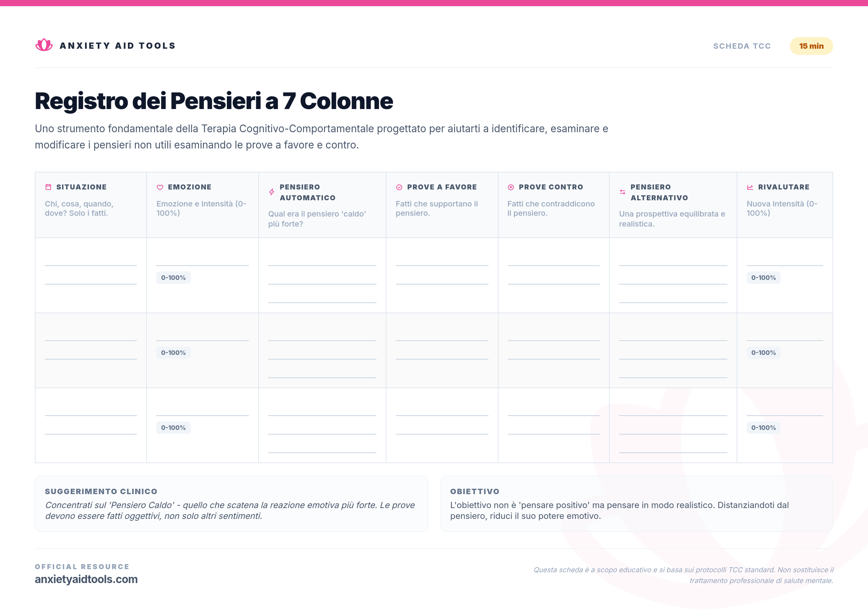The width and height of the screenshot is (868, 614).
Task: Click the Obiettivo info box
Action: [637, 504]
